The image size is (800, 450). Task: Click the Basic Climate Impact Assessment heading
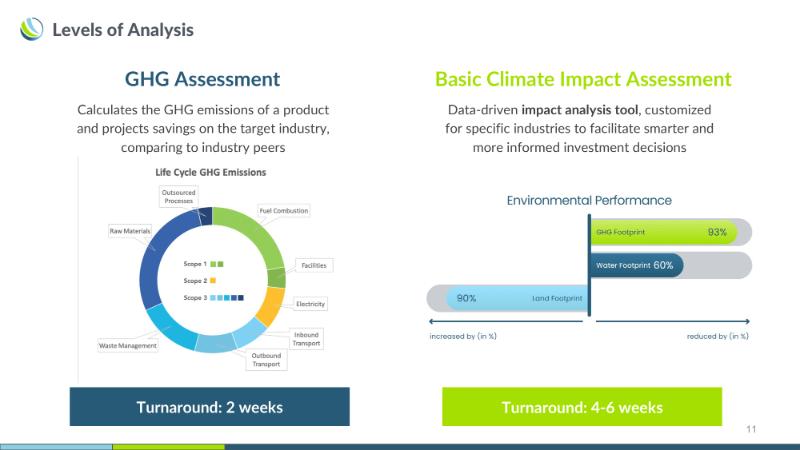583,79
